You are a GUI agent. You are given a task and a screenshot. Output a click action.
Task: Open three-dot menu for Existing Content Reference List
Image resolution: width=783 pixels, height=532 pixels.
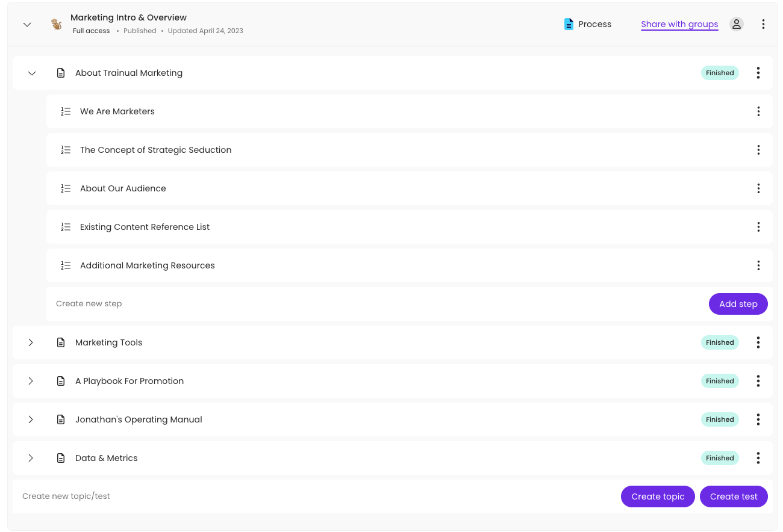(x=758, y=227)
